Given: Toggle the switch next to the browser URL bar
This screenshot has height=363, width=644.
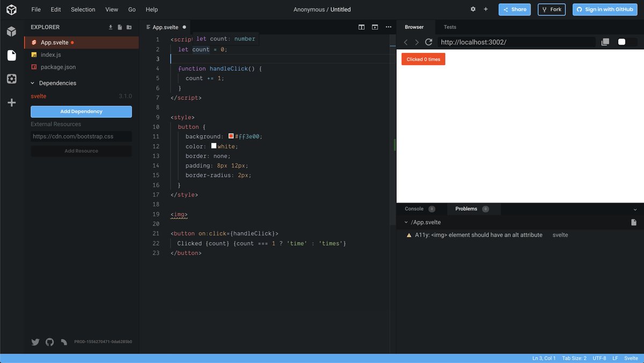Looking at the screenshot, I should [626, 42].
